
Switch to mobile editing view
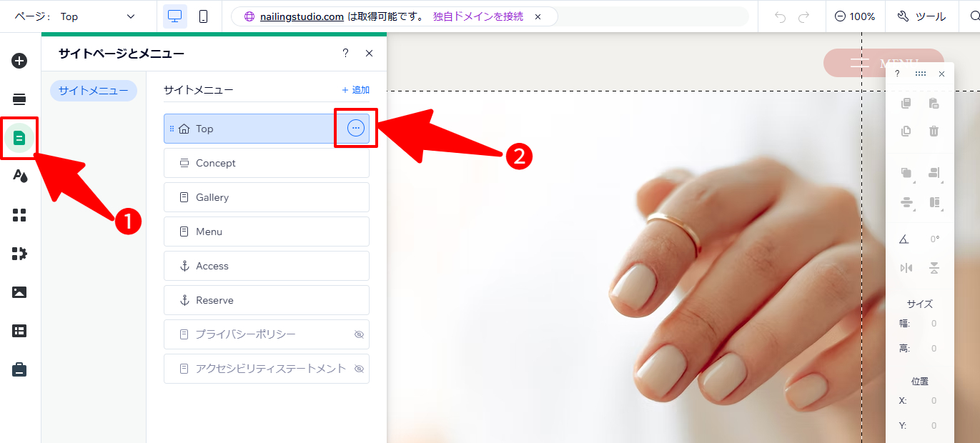point(204,16)
